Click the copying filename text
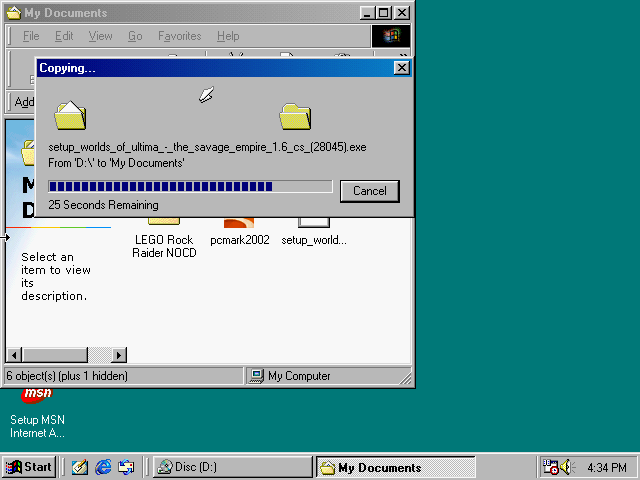The image size is (640, 480). pyautogui.click(x=207, y=147)
